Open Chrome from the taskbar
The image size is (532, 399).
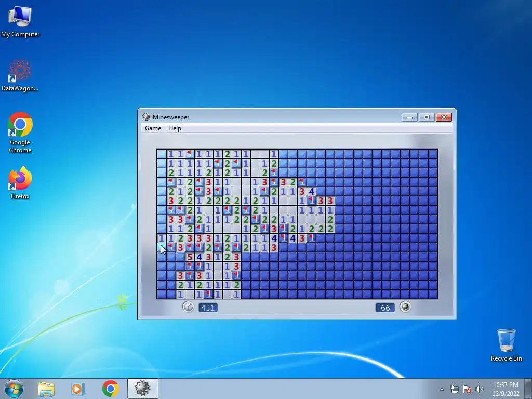[110, 389]
